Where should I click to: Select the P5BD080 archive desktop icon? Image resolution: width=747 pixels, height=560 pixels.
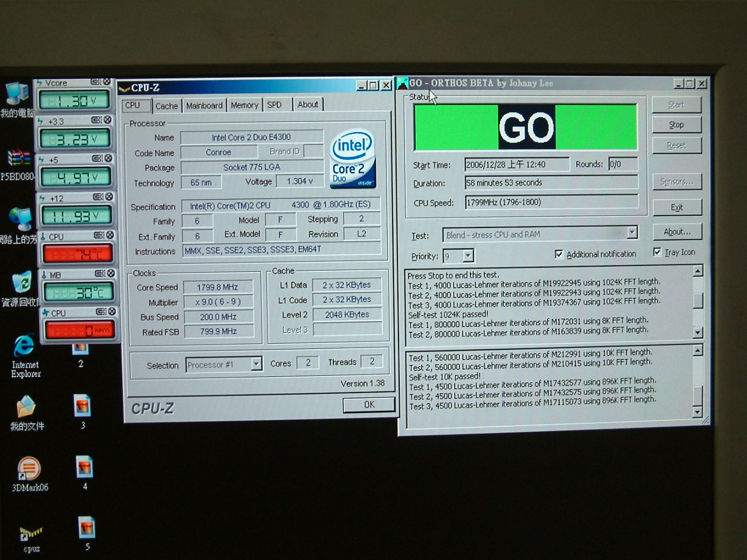[x=18, y=164]
